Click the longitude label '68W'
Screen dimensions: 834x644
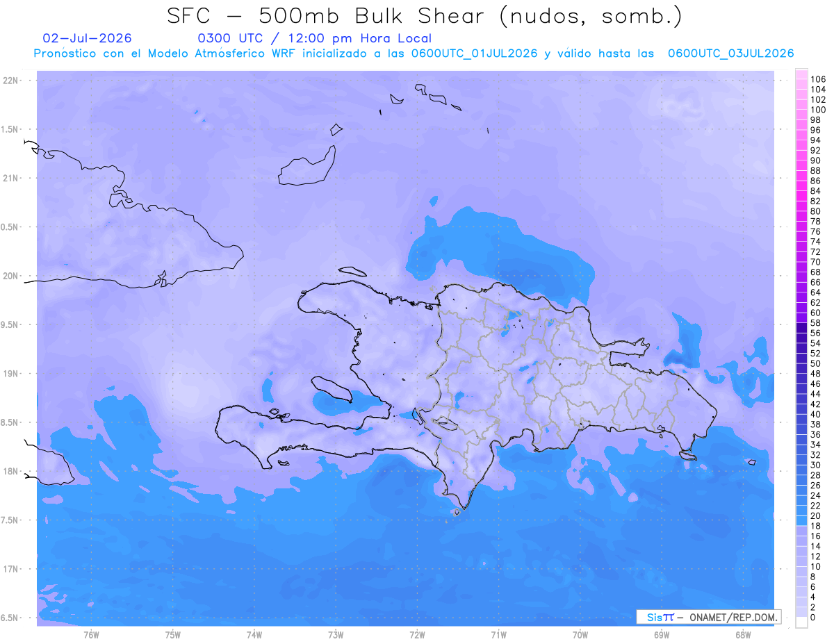(x=743, y=634)
